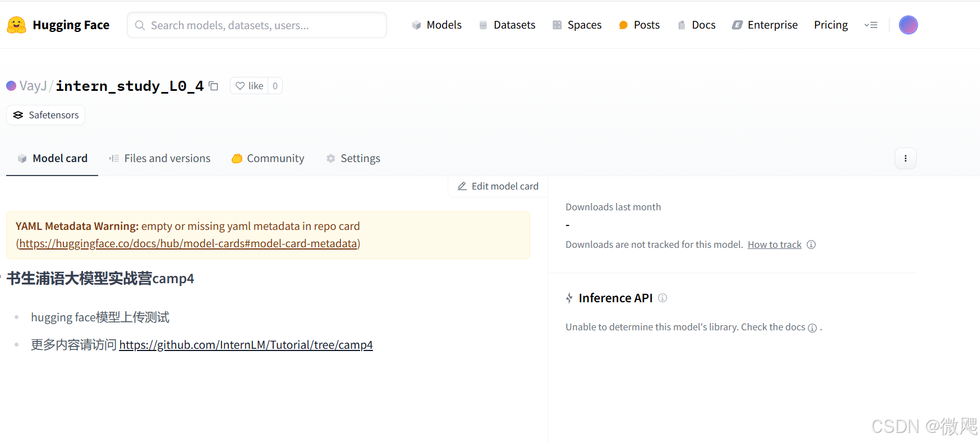Filter by the Safetensors tag
The image size is (980, 443).
coord(45,115)
